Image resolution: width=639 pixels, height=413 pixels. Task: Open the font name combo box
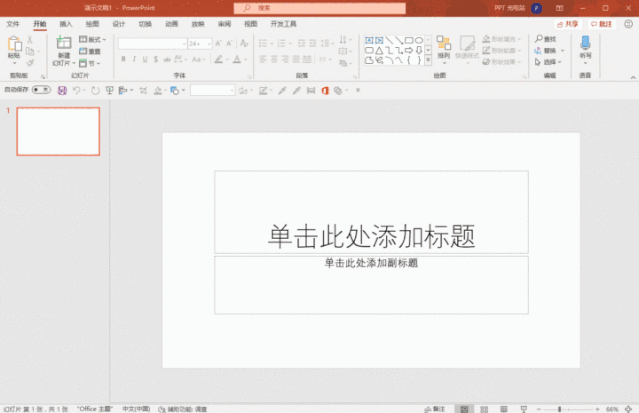(152, 43)
